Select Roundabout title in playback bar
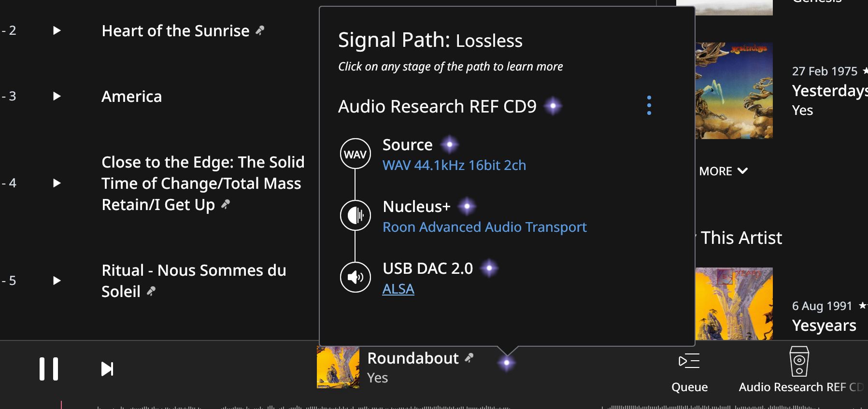 click(x=413, y=358)
